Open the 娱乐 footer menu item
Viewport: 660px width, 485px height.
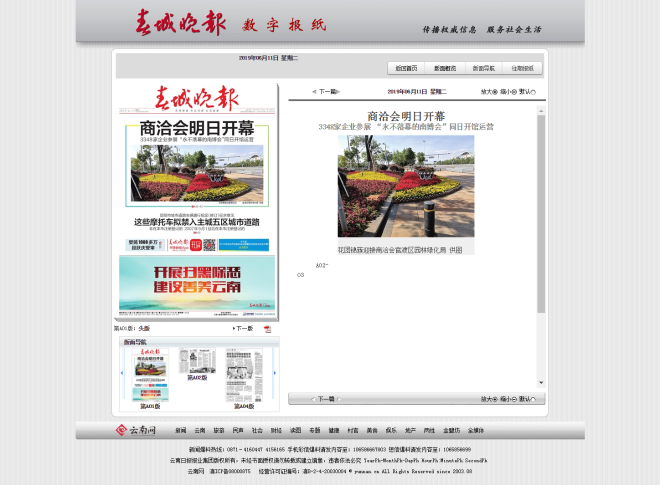(391, 430)
